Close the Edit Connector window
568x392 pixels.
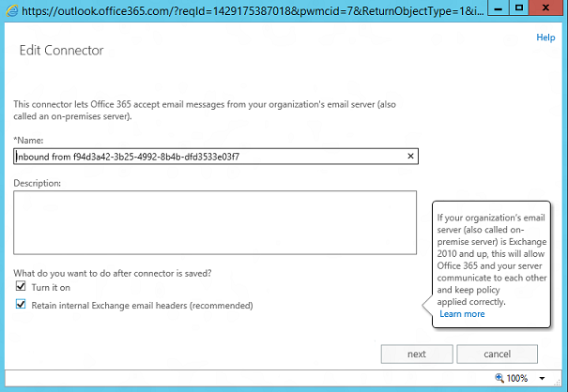tap(545, 8)
